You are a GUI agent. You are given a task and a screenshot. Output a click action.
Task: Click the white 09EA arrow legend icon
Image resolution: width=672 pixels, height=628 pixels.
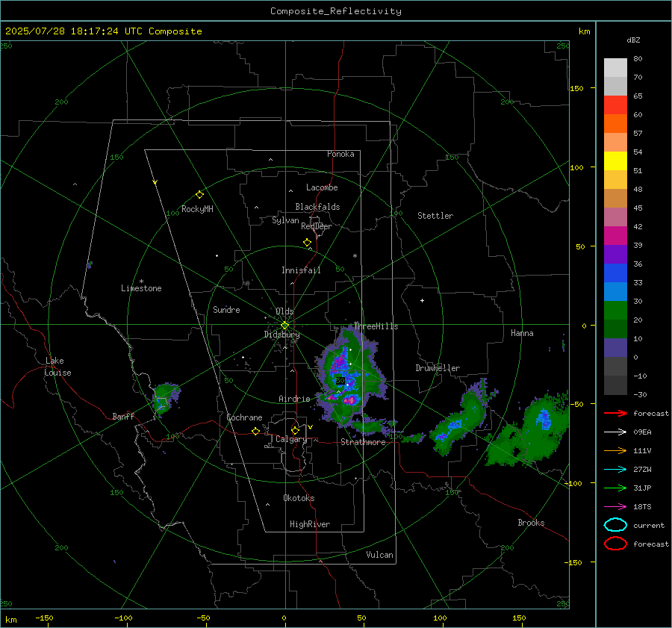[615, 432]
